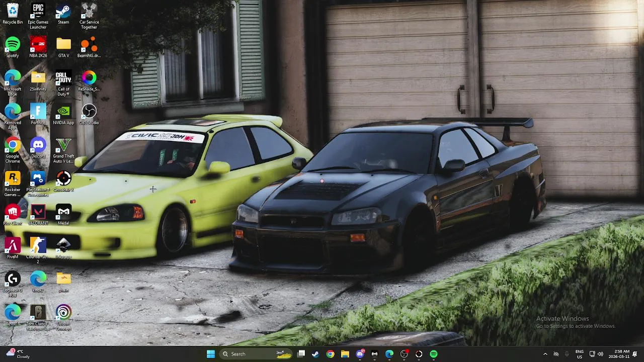Image resolution: width=644 pixels, height=362 pixels.
Task: Open Steam from the taskbar
Action: point(315,354)
